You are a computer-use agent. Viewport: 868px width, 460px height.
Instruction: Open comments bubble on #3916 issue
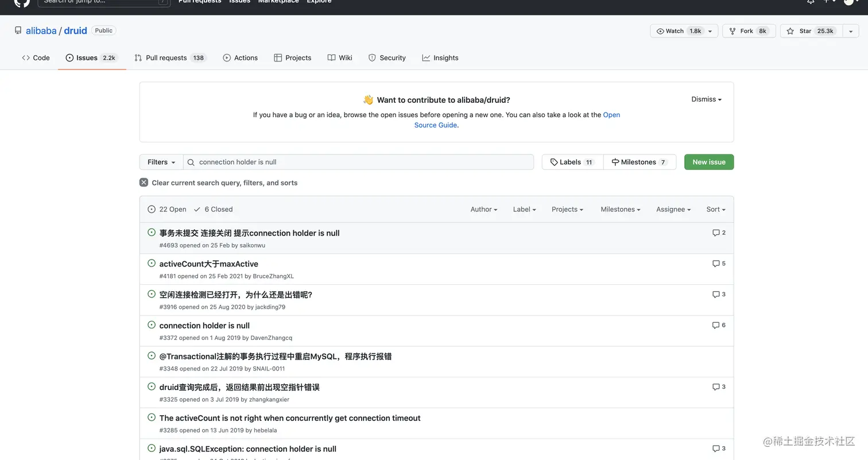click(x=719, y=294)
